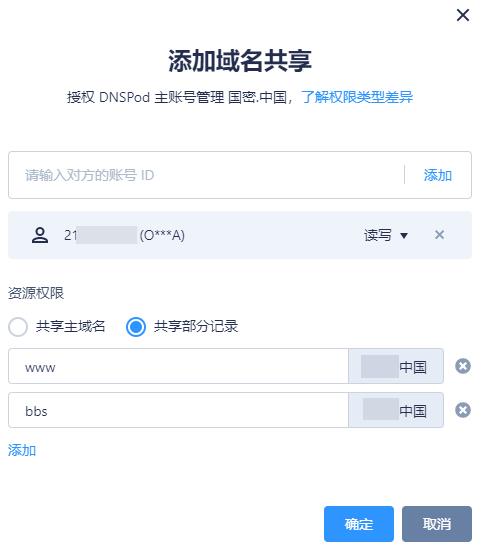The height and width of the screenshot is (546, 486).
Task: Edit the www record field
Action: pyautogui.click(x=178, y=366)
